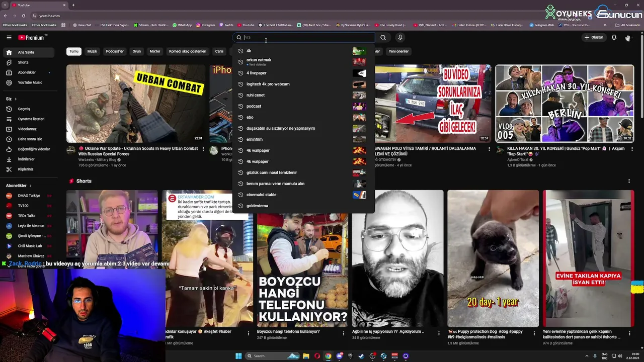Reload the YouTube page
The height and width of the screenshot is (362, 644).
[23, 16]
